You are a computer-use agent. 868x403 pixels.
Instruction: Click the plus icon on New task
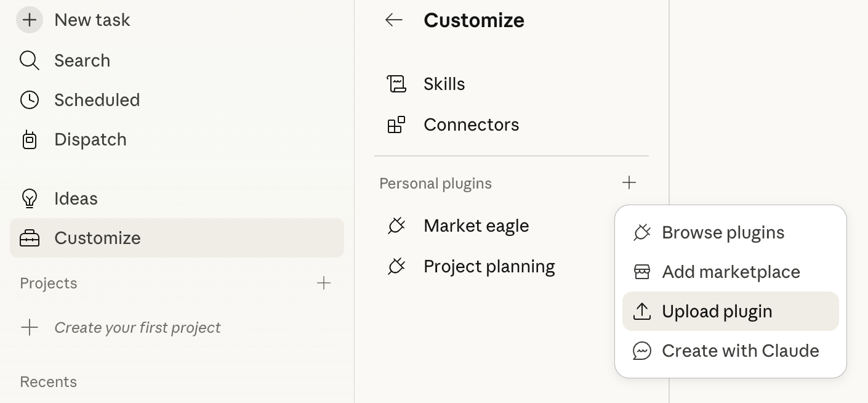coord(30,20)
